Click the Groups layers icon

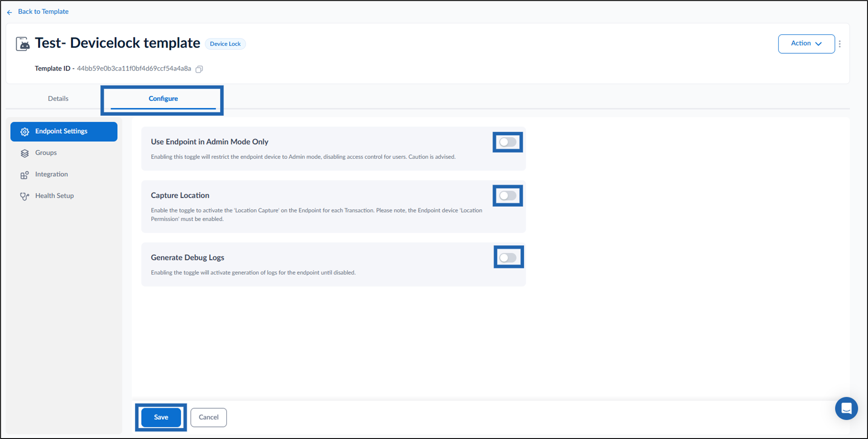[25, 153]
